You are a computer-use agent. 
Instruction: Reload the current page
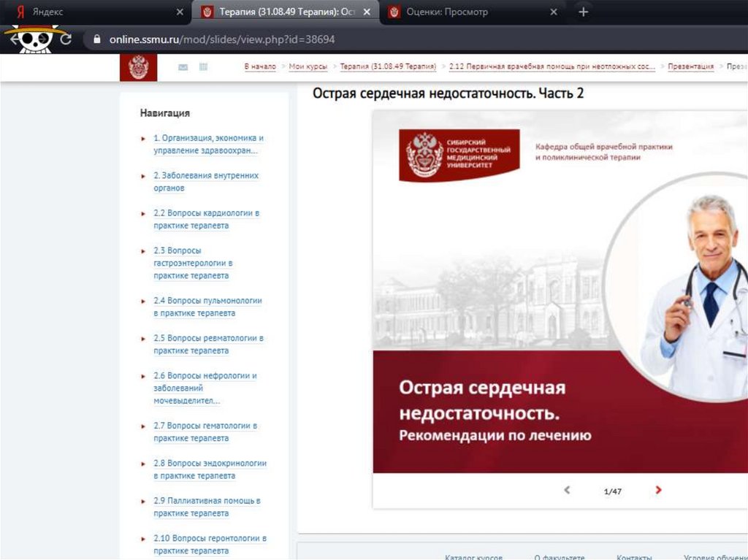coord(66,39)
